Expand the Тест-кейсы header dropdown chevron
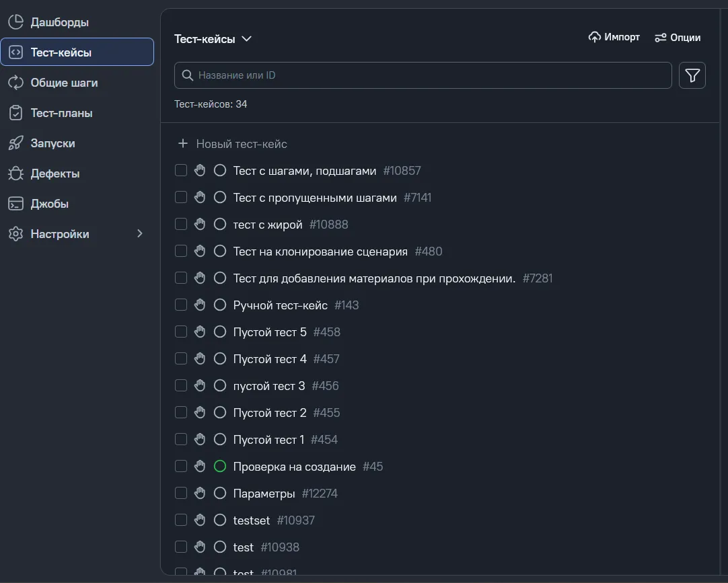Screen dimensions: 728x583 [x=246, y=39]
